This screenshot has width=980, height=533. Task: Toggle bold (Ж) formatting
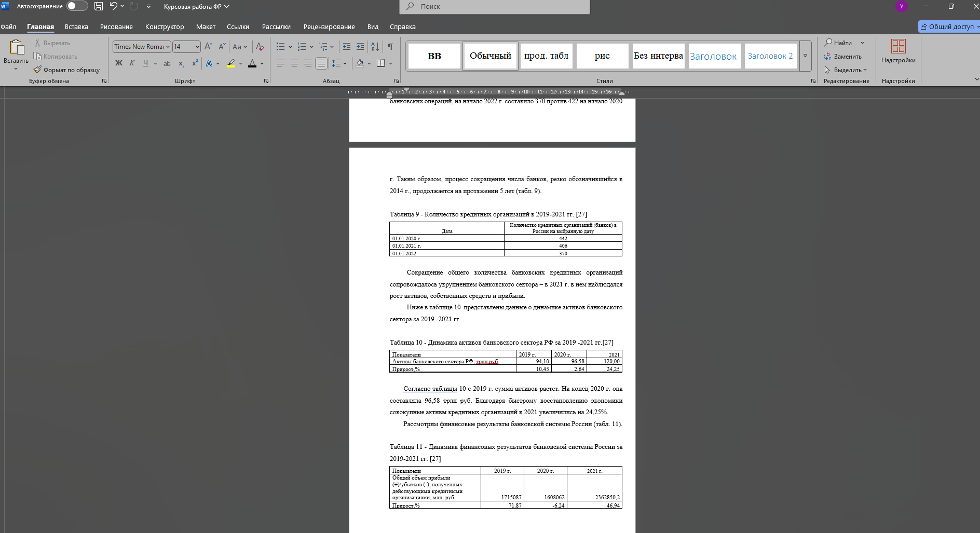coord(119,63)
